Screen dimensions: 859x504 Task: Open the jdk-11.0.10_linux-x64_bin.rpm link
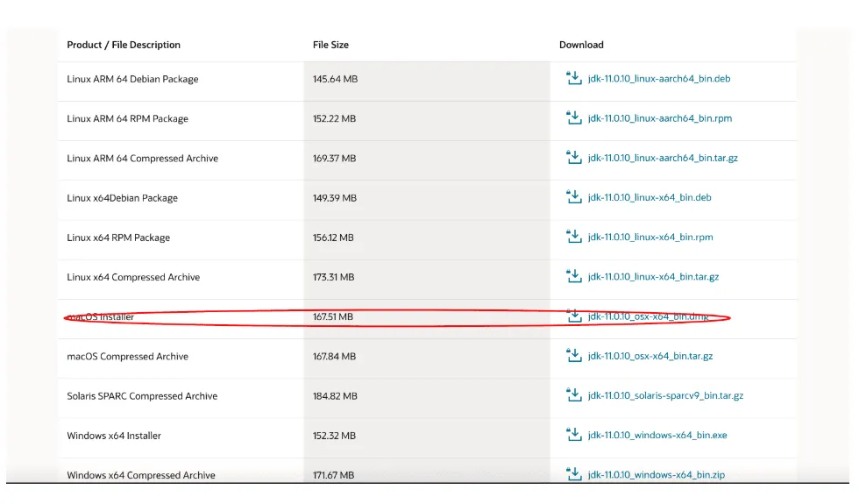(650, 238)
